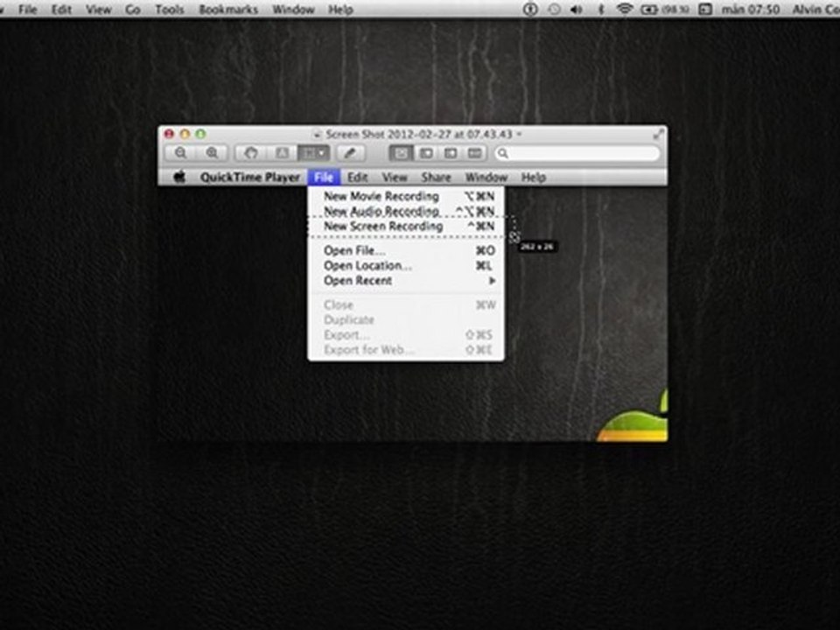
Task: Open the Bookmarks menu
Action: [x=228, y=9]
